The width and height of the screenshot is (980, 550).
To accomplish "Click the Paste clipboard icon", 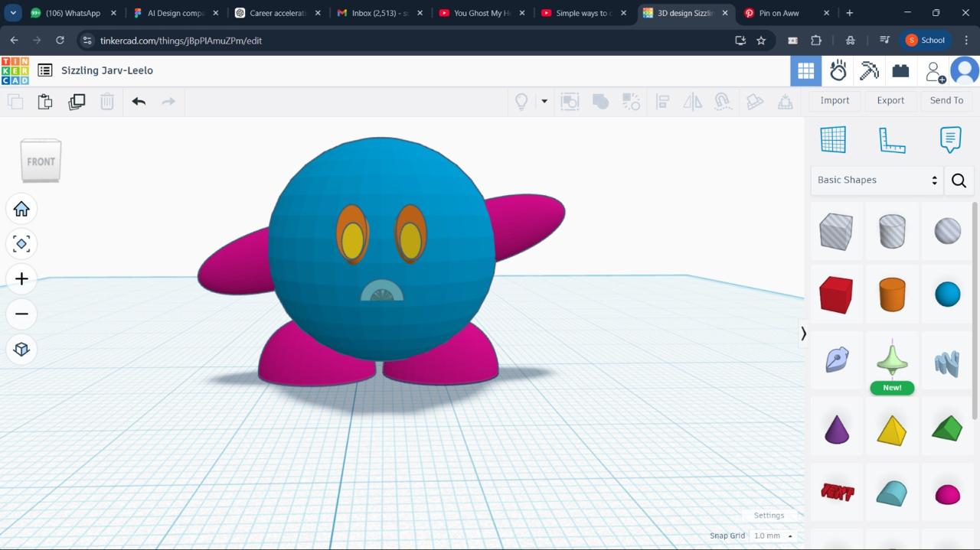I will (x=45, y=101).
